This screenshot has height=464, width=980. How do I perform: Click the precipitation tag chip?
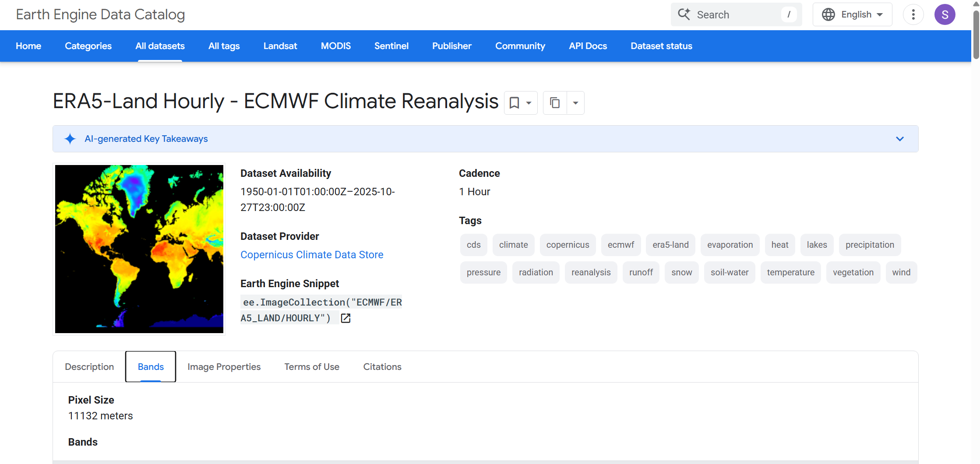(x=870, y=245)
